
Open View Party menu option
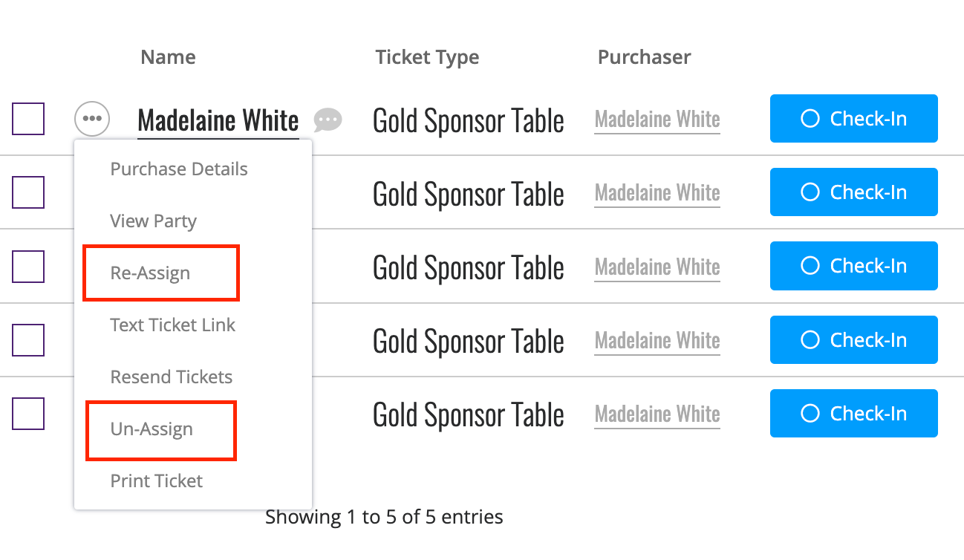point(153,221)
